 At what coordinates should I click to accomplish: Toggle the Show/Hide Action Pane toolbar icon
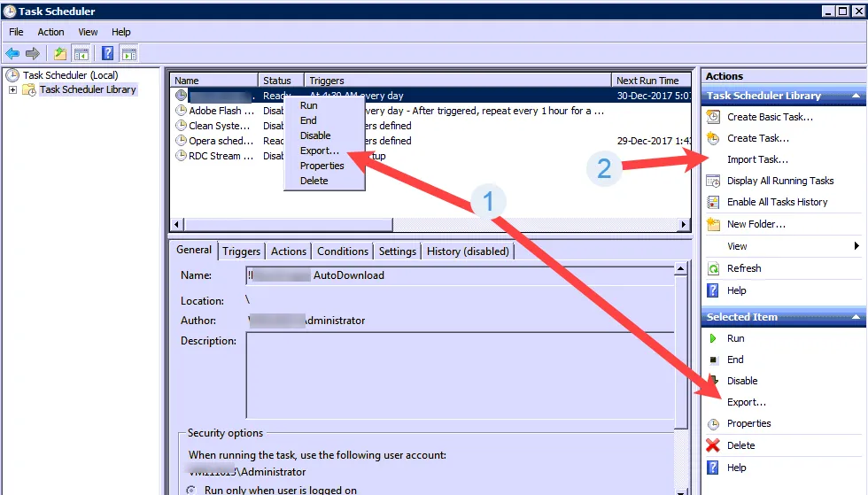pyautogui.click(x=129, y=54)
